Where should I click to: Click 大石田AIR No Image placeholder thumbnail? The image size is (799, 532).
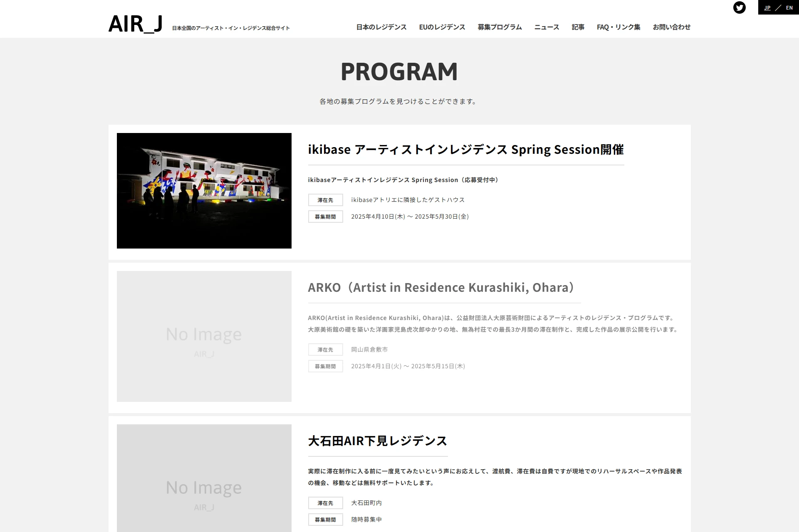pyautogui.click(x=204, y=478)
